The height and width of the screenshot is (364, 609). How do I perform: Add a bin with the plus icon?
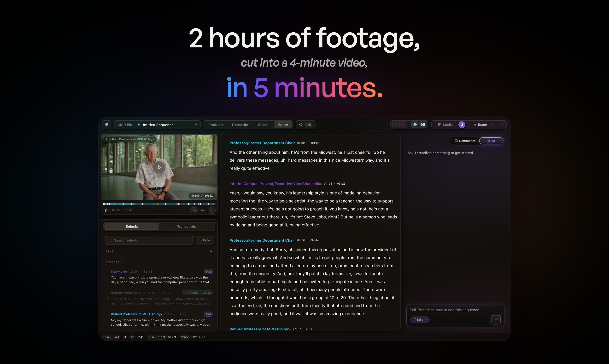211,251
